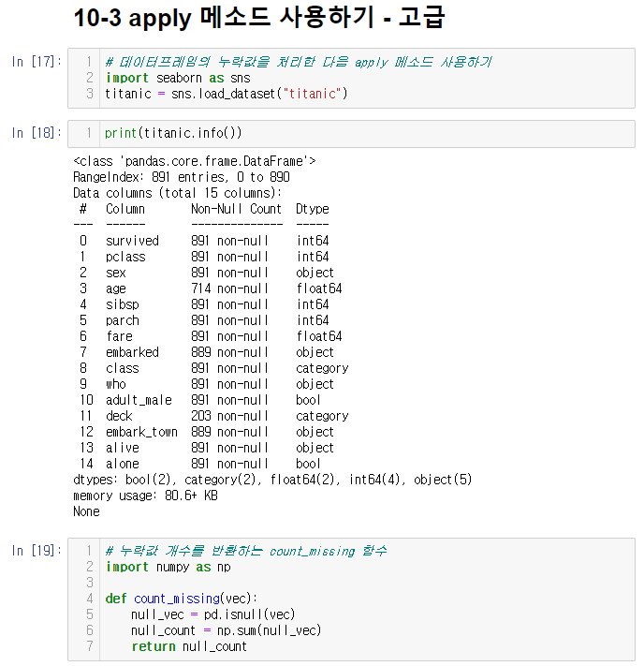The image size is (644, 666).
Task: Click the 'None' output line
Action: tap(86, 511)
